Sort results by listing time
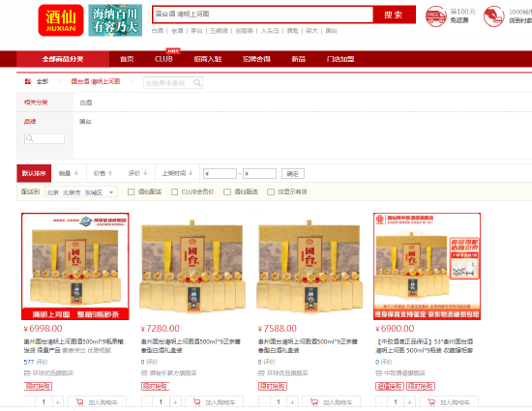Image resolution: width=532 pixels, height=411 pixels. pyautogui.click(x=177, y=173)
